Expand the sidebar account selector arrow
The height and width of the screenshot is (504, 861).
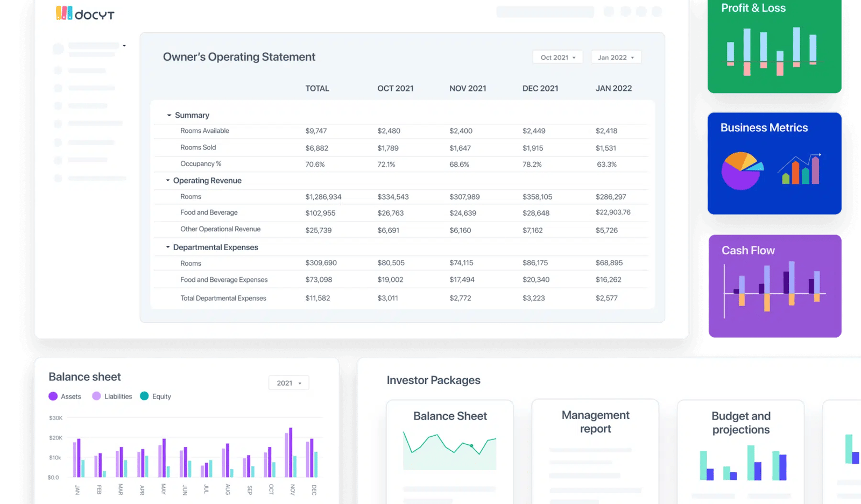tap(124, 46)
